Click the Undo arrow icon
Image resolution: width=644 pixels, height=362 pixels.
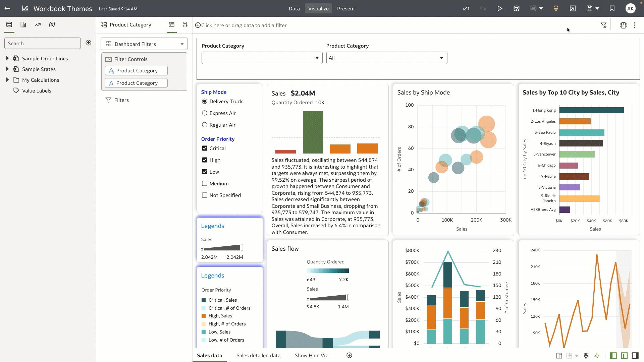click(466, 8)
